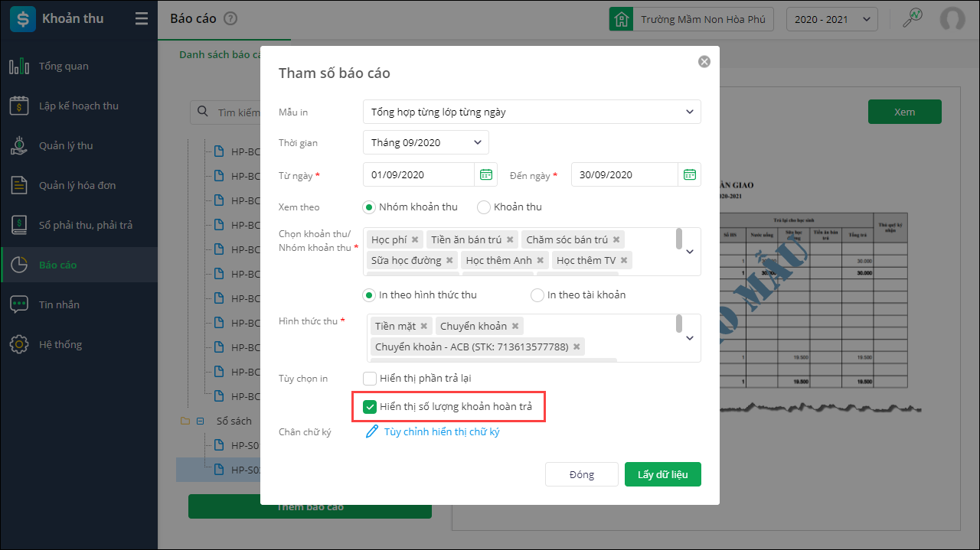Switch to Danh sách báo cáo tab
This screenshot has height=550, width=980.
pos(220,55)
